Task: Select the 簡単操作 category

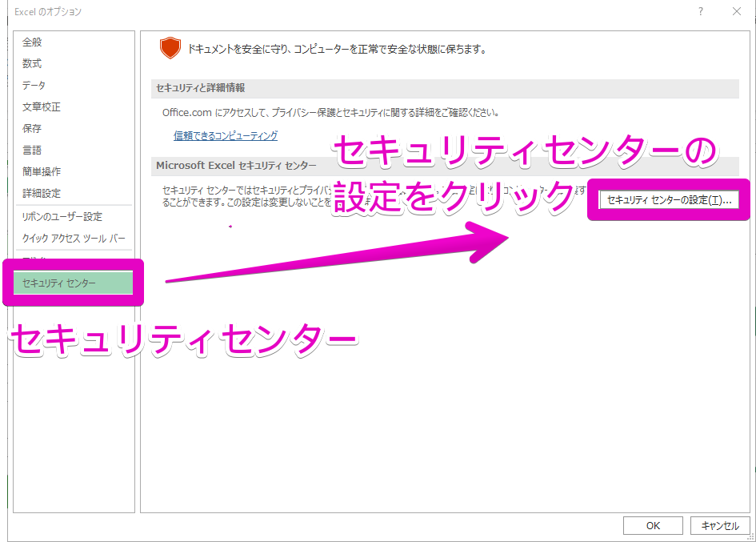Action: 42,171
